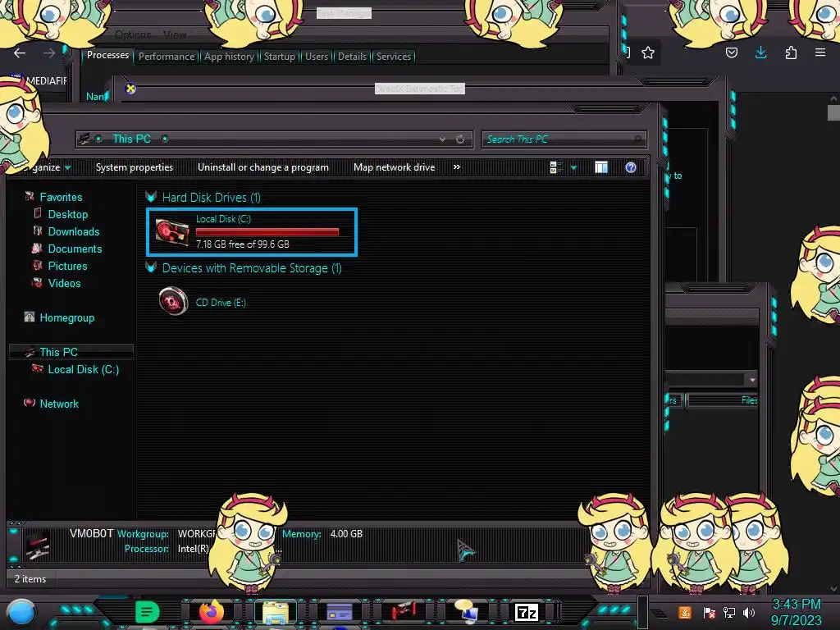The height and width of the screenshot is (630, 840).
Task: Open the Firefox hamburger menu
Action: pos(819,52)
